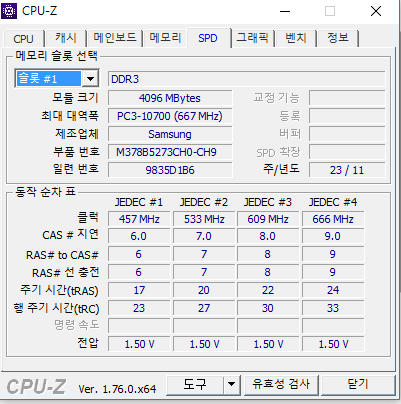Click the JEDEC #1 column header
Screen dimensions: 401x404
139,202
